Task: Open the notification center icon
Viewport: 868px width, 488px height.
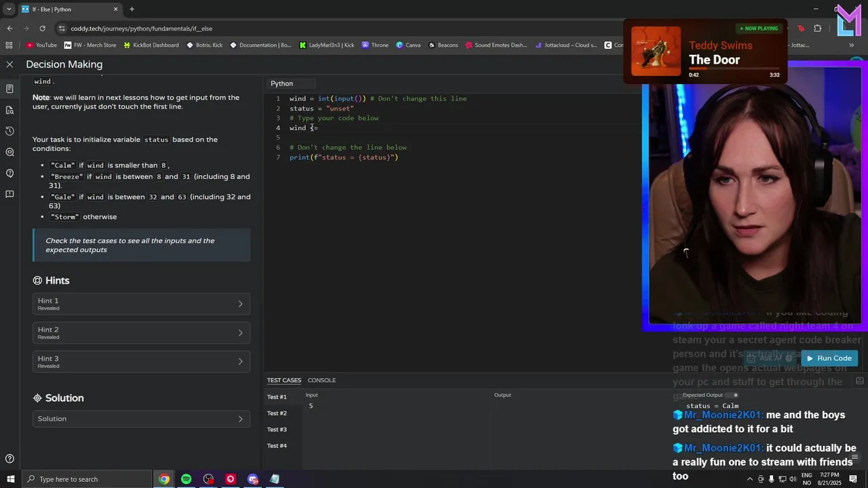Action: click(x=853, y=479)
